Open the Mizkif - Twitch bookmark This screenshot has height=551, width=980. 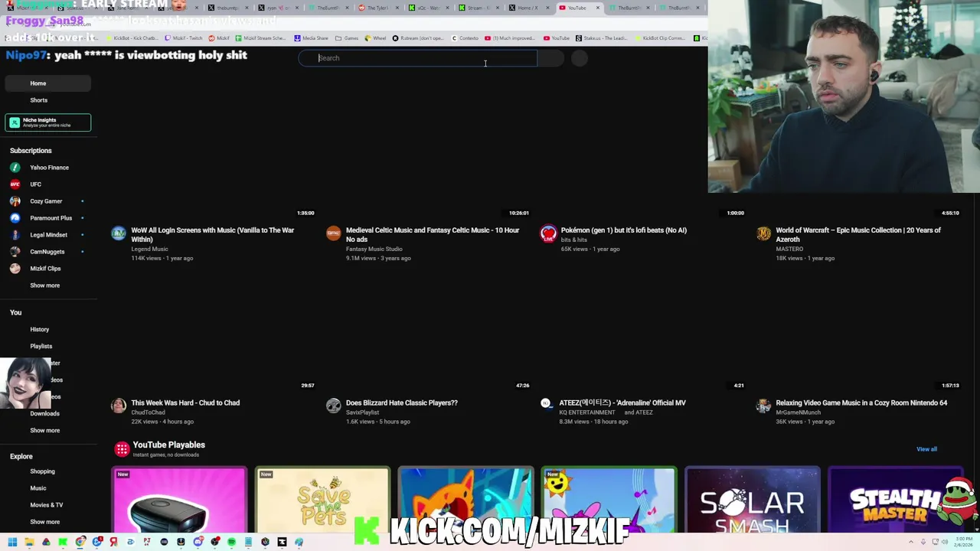[183, 38]
